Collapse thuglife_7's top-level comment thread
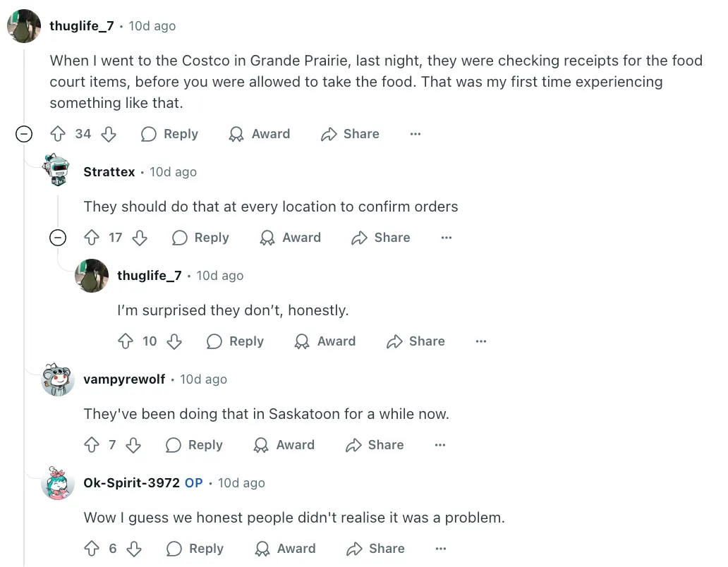728x567 pixels. (24, 134)
